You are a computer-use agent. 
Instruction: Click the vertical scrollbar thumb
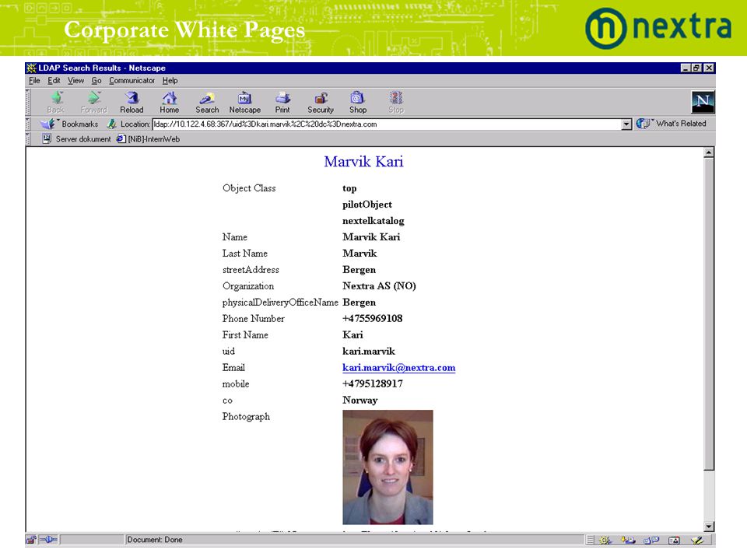tap(709, 313)
